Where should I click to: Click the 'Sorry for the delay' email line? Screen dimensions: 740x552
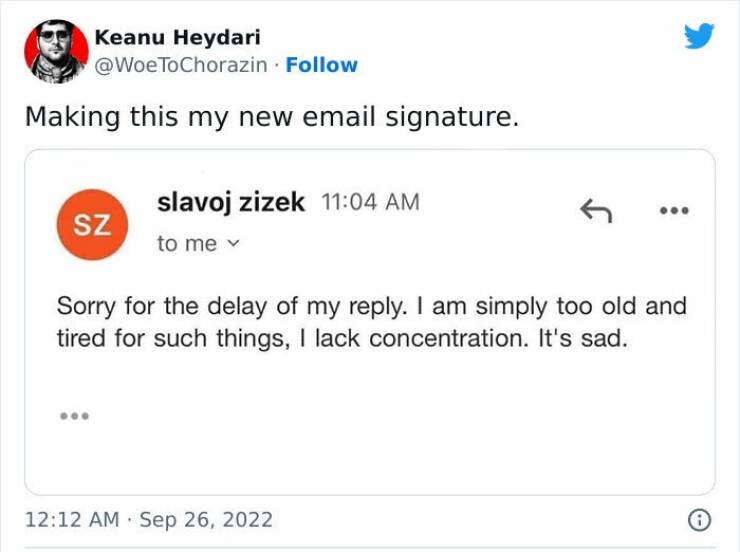click(370, 305)
